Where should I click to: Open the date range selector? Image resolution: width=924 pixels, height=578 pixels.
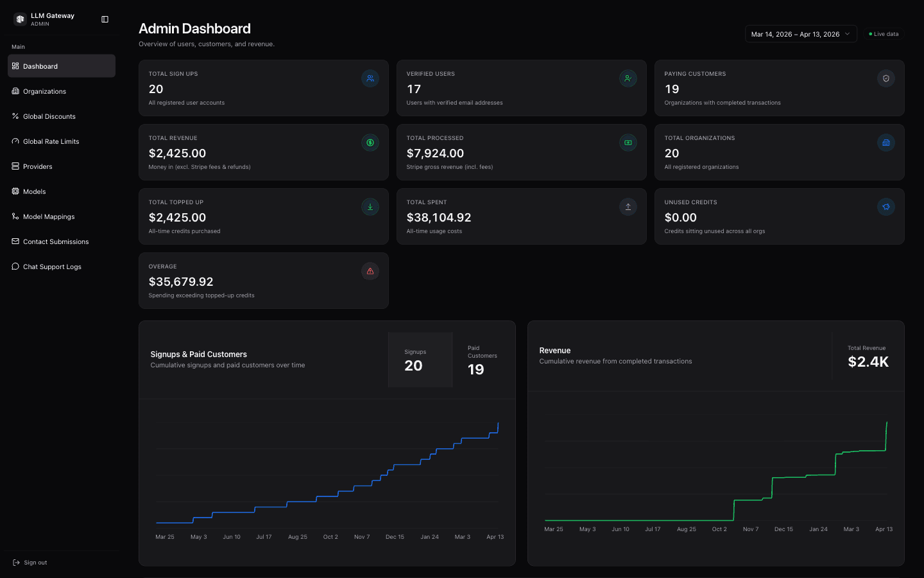coord(801,33)
